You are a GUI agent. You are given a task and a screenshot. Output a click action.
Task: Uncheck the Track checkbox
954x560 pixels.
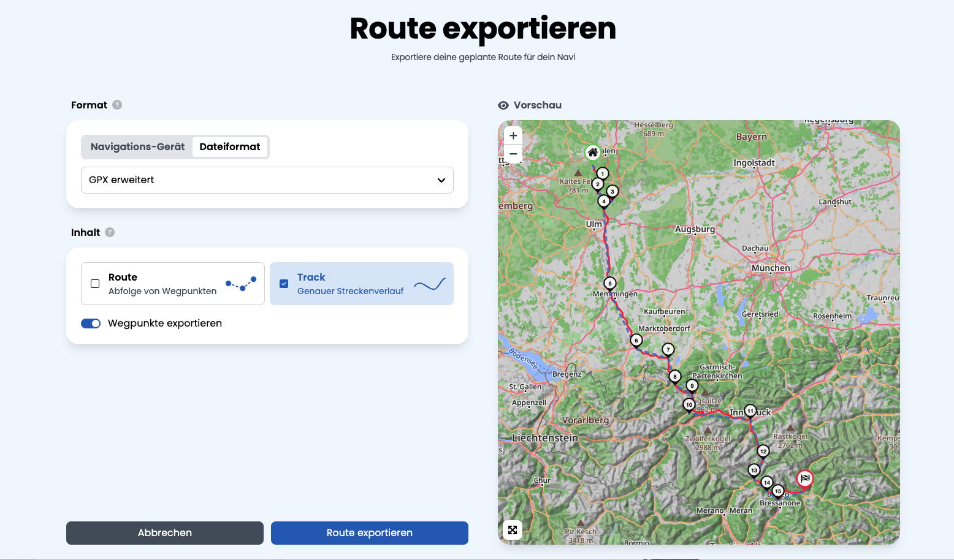[284, 284]
